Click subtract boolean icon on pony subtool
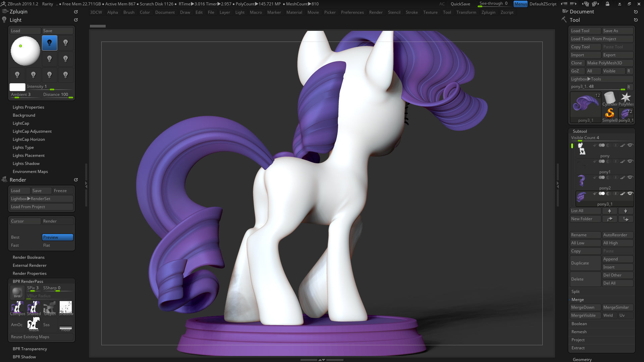The height and width of the screenshot is (362, 644). click(608, 145)
